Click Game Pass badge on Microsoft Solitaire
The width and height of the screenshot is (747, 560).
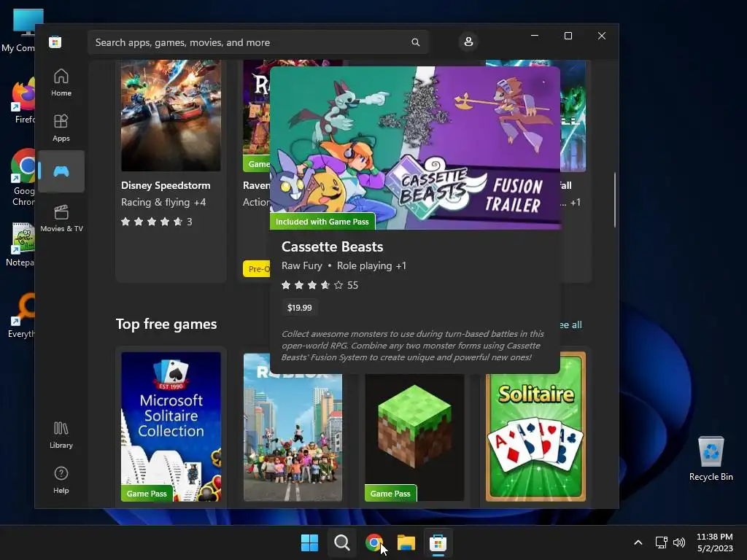pos(147,494)
